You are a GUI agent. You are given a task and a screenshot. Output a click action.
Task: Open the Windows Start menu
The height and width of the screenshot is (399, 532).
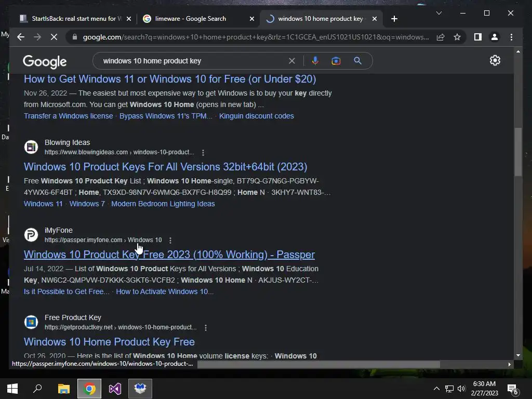(x=12, y=389)
